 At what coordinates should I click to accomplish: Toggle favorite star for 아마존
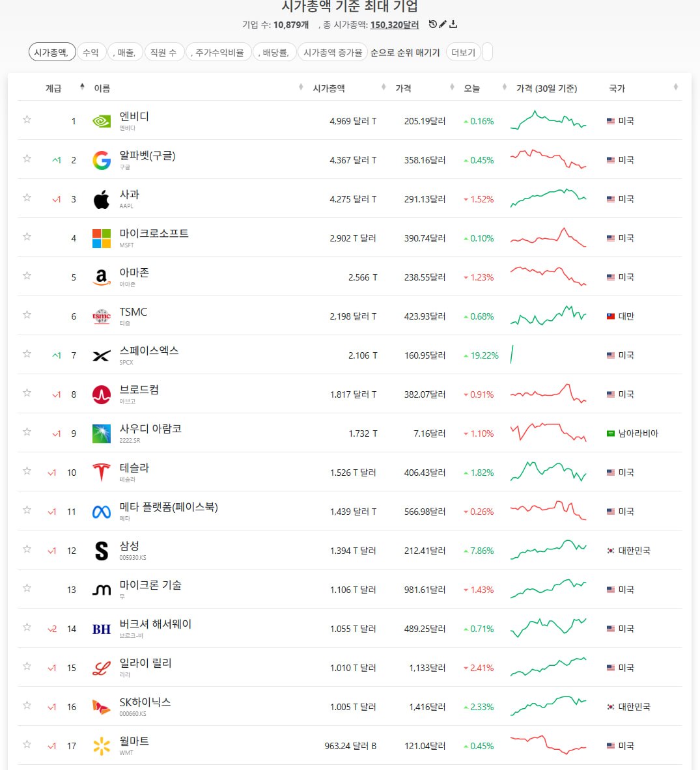coord(27,275)
